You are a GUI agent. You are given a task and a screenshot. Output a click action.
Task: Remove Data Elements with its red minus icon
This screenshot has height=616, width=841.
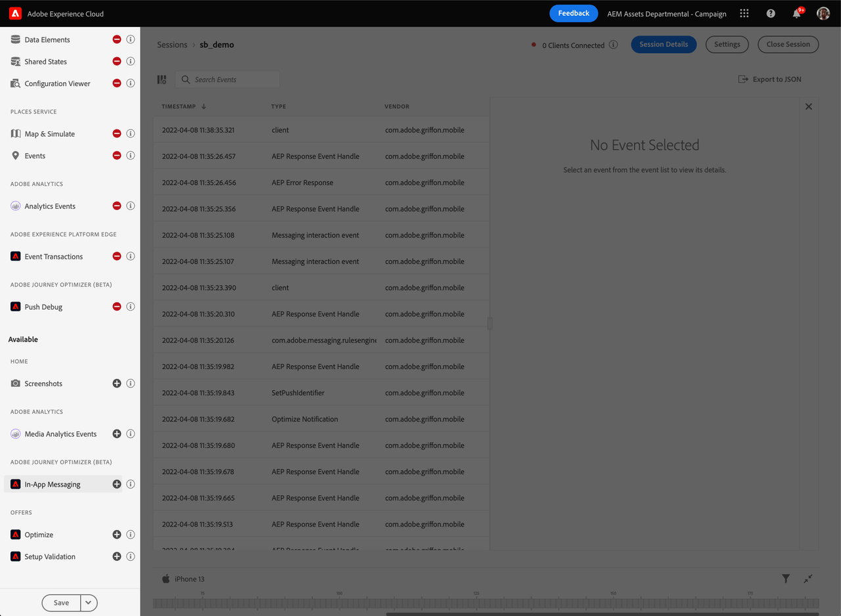pos(117,39)
